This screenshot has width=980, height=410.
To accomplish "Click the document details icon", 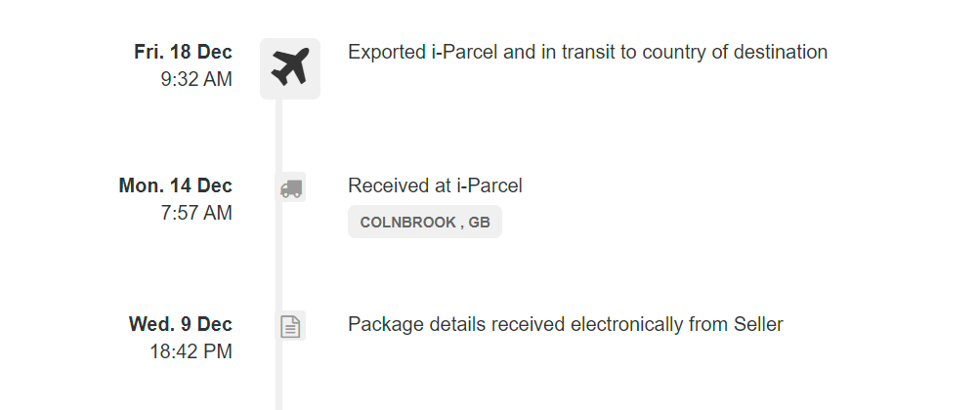I will pos(290,326).
